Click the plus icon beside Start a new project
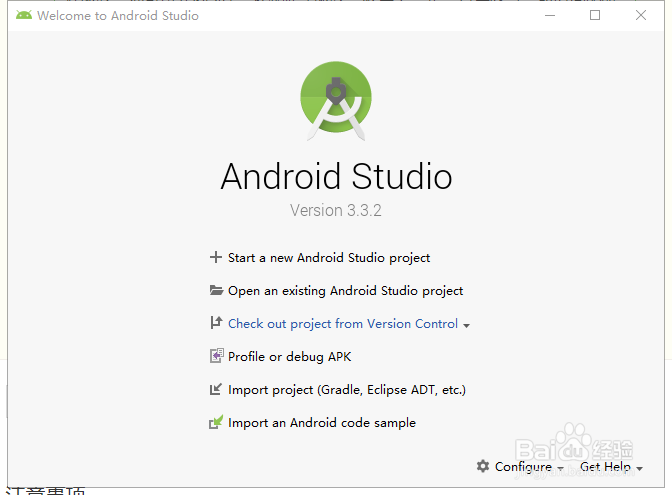The image size is (672, 495). tap(216, 257)
